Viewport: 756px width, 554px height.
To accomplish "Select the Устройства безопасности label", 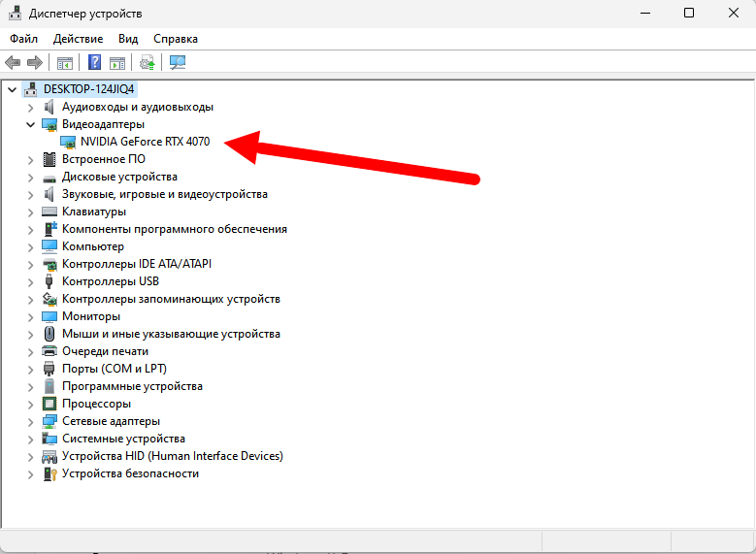I will (130, 473).
